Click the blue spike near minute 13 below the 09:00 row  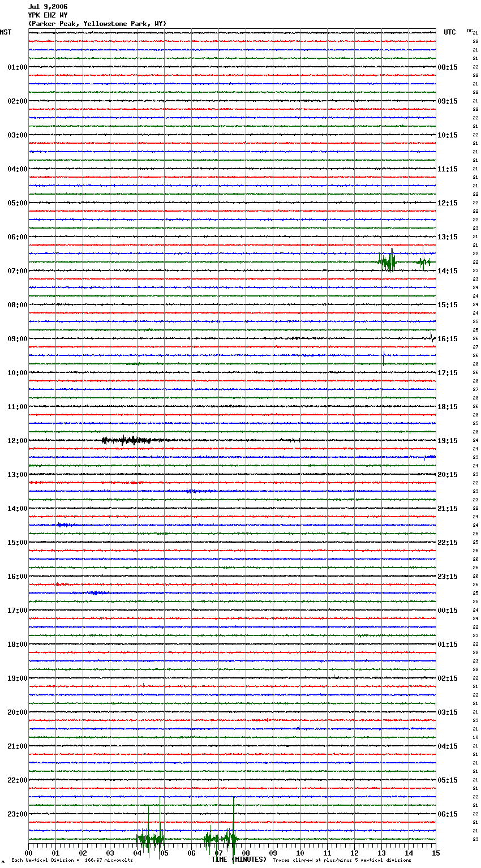(384, 357)
